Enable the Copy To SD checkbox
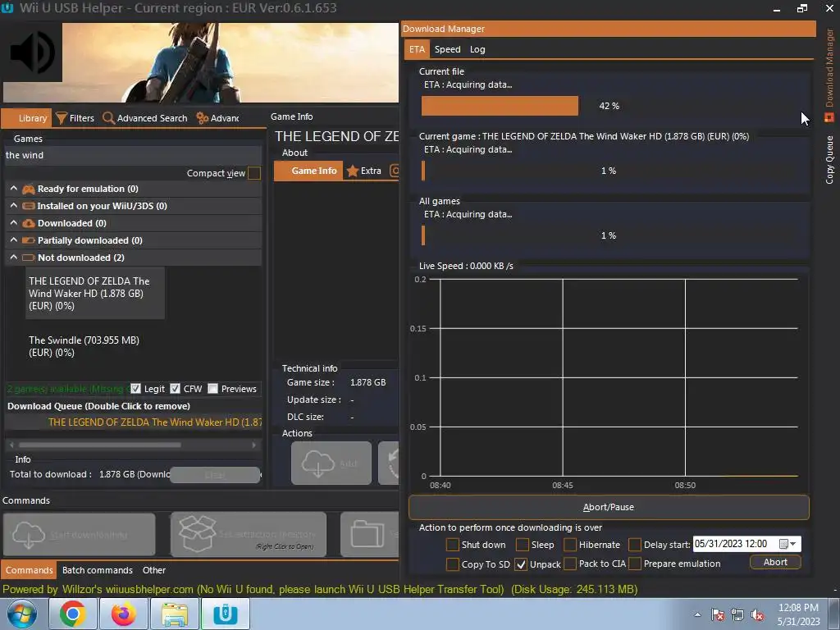The height and width of the screenshot is (630, 840). pyautogui.click(x=452, y=564)
